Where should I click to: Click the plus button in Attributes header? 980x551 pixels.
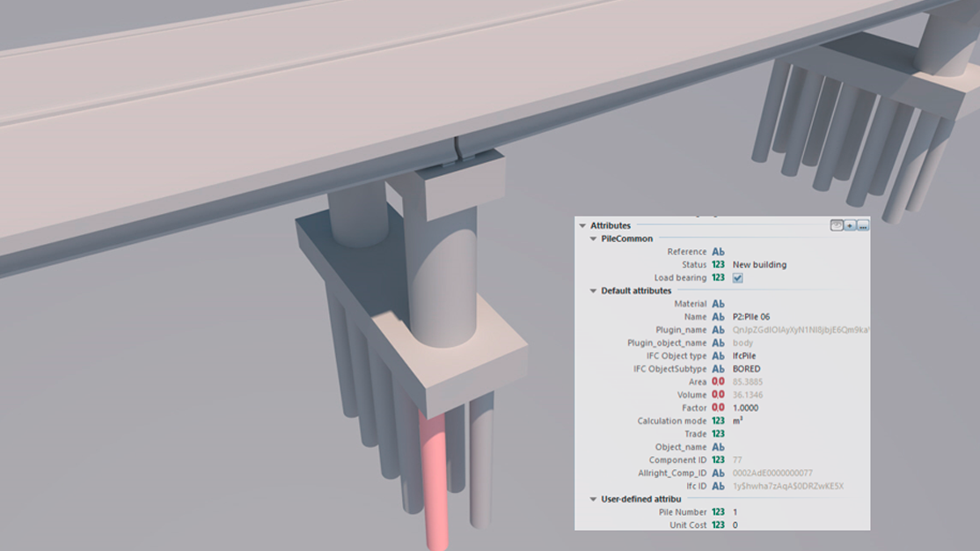click(x=849, y=225)
